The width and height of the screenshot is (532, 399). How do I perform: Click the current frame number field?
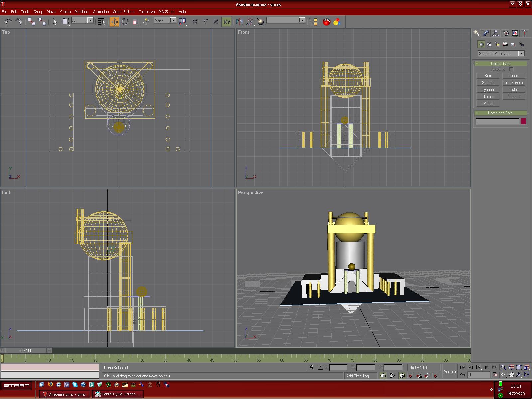point(479,375)
